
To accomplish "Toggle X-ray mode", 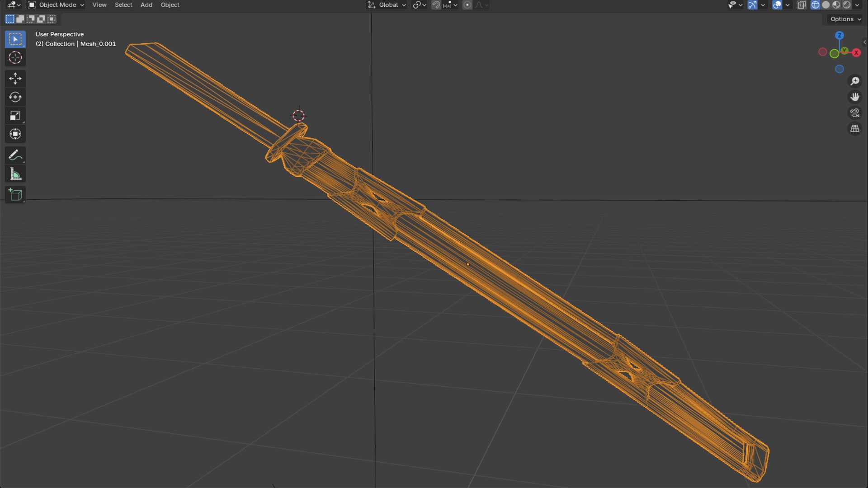I will tap(802, 5).
